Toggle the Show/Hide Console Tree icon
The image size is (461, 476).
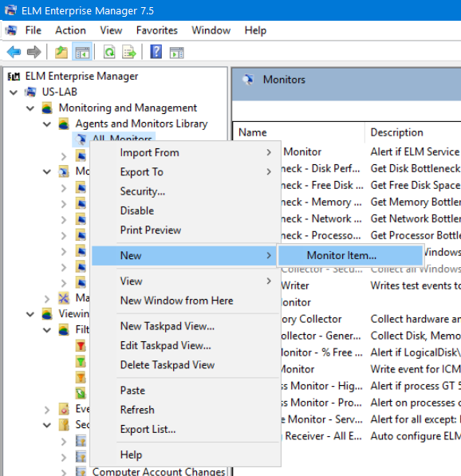pos(82,52)
